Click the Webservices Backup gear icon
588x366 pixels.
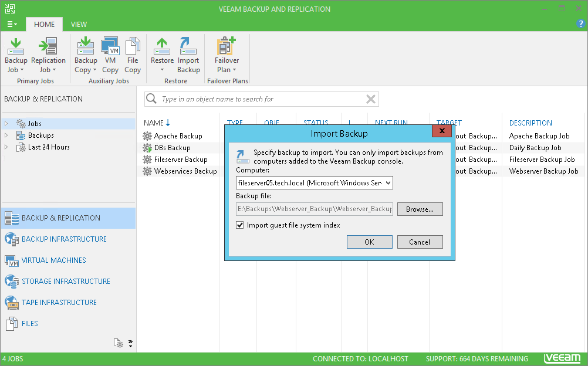point(147,171)
